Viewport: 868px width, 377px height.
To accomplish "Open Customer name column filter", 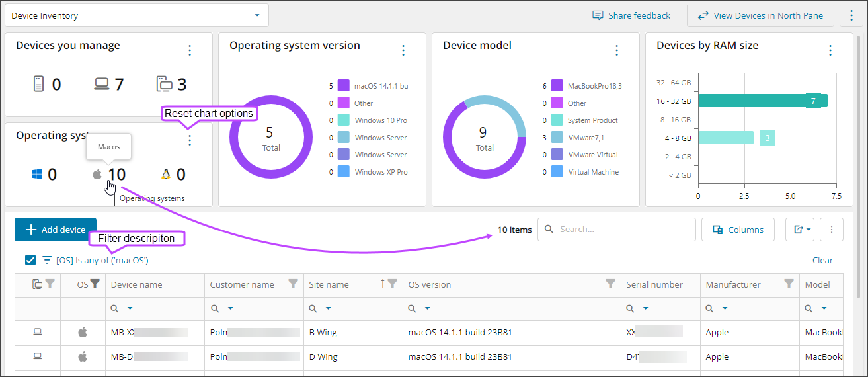I will (293, 284).
